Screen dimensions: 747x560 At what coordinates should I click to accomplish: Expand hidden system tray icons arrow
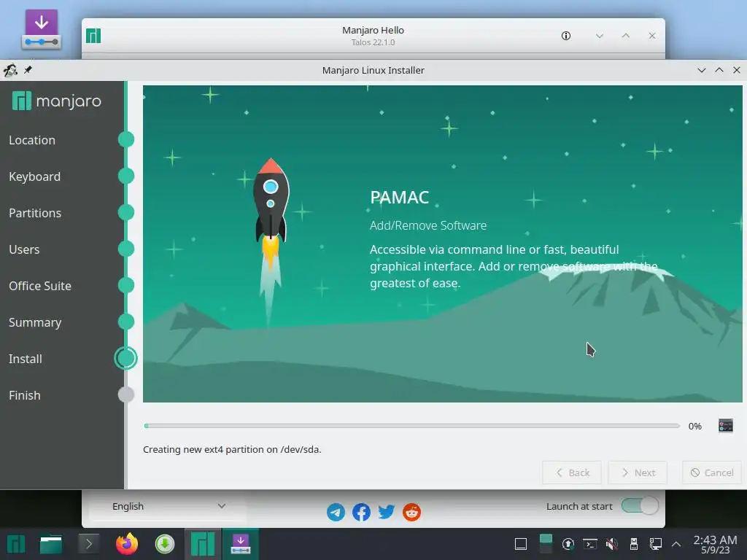click(676, 544)
